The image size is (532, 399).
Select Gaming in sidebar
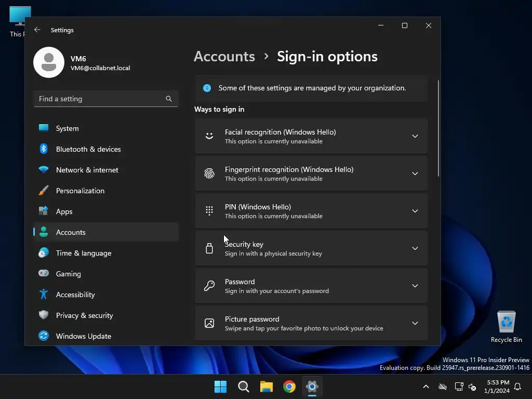click(106, 274)
